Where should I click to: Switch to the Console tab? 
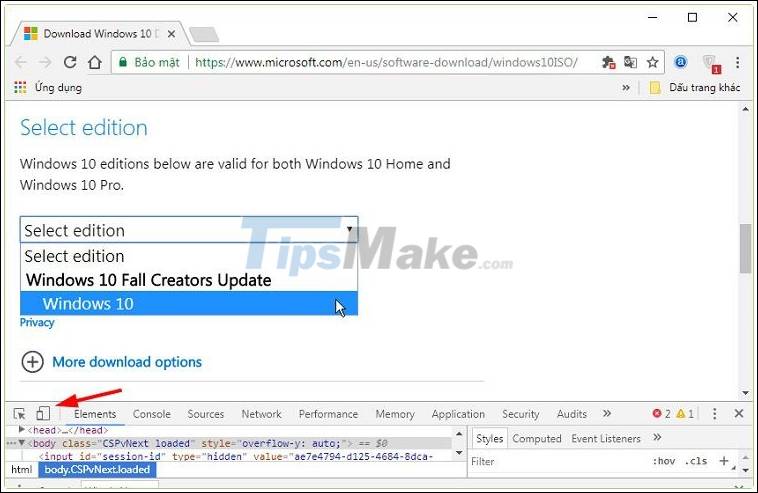coord(152,414)
